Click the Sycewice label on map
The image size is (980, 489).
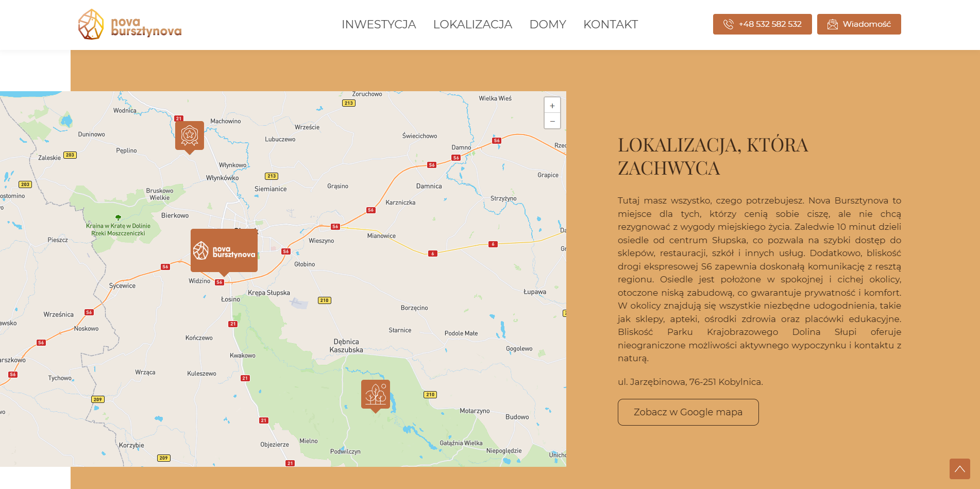point(122,285)
